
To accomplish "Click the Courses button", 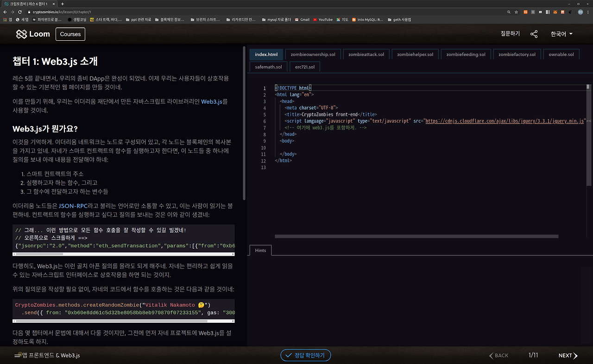I will coord(70,34).
